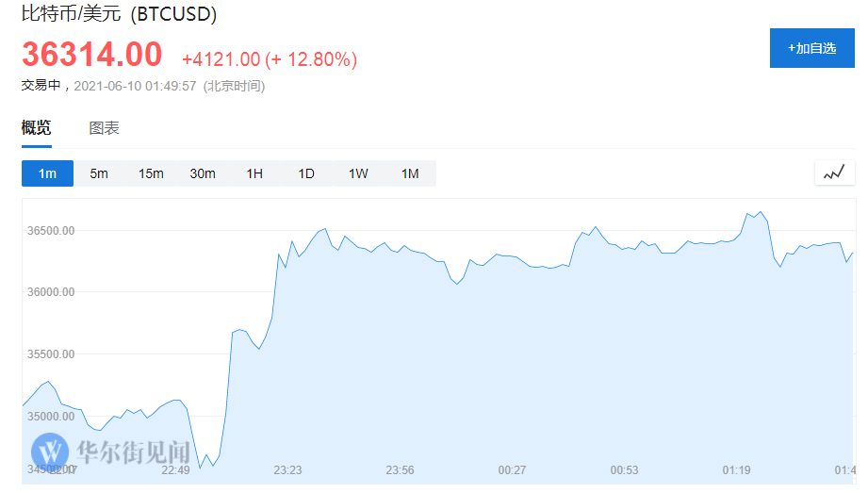Click the 00:27 time axis label

point(512,469)
